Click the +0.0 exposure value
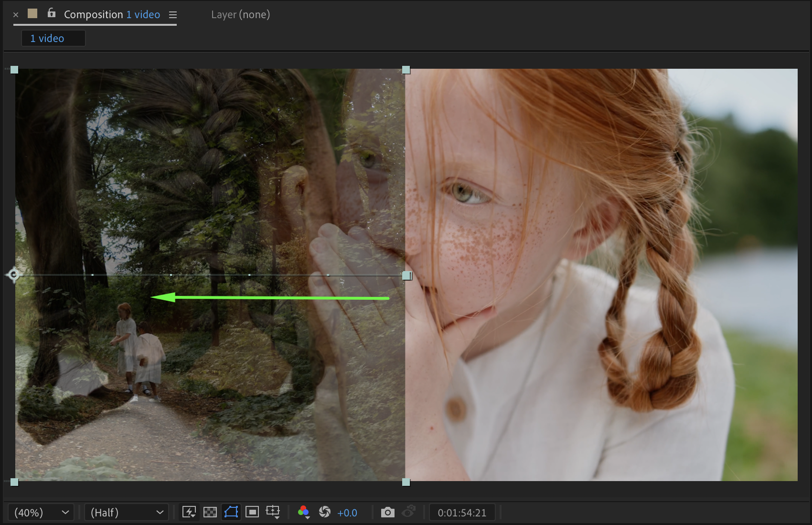This screenshot has width=812, height=525. pyautogui.click(x=347, y=513)
